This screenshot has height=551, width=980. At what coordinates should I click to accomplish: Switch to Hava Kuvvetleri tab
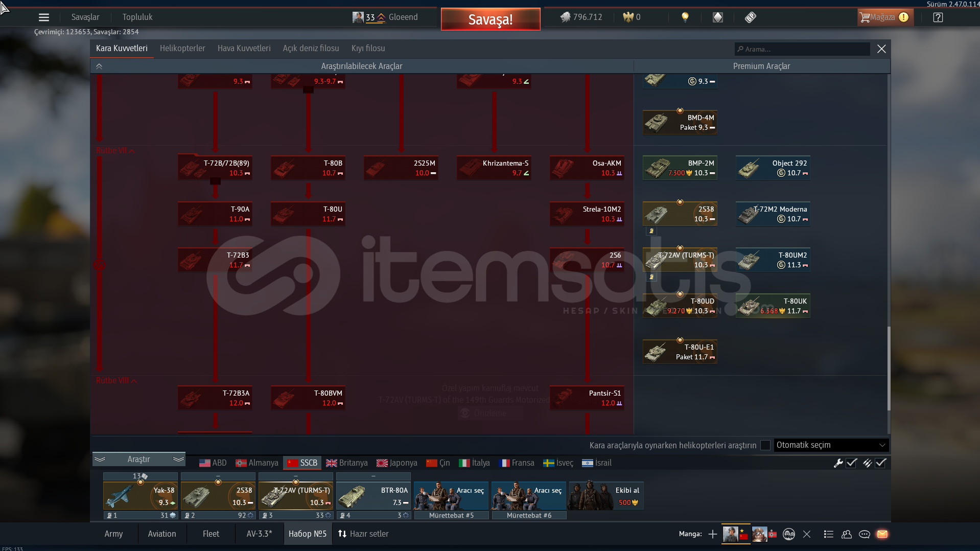click(x=244, y=48)
